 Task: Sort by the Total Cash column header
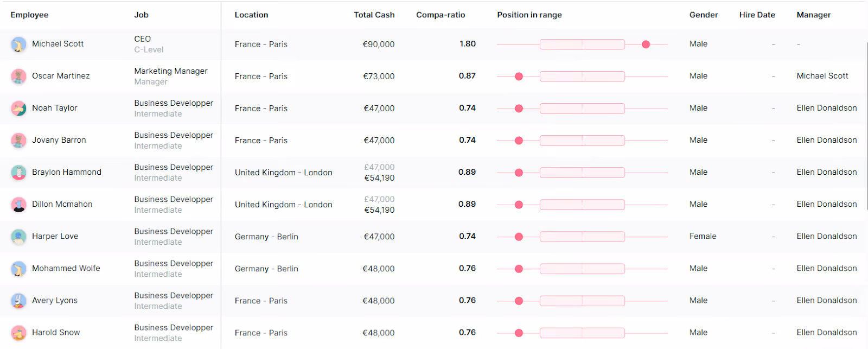374,15
